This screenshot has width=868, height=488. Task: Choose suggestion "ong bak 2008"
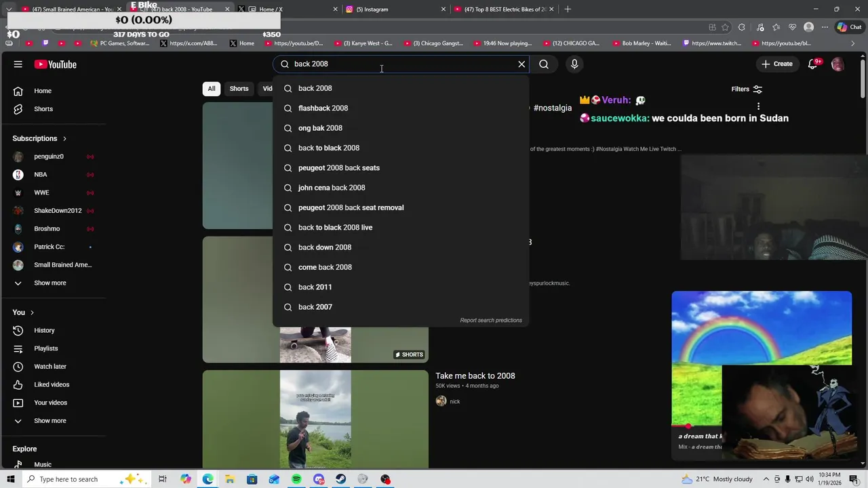pyautogui.click(x=400, y=128)
